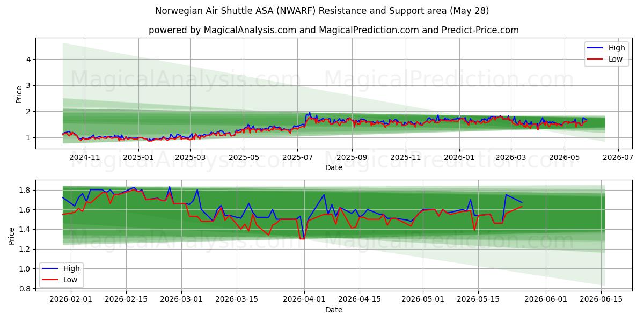Viewport: 644px width, 322px height.
Task: Click the 'Date' axis label under upper chart
Action: pyautogui.click(x=334, y=168)
